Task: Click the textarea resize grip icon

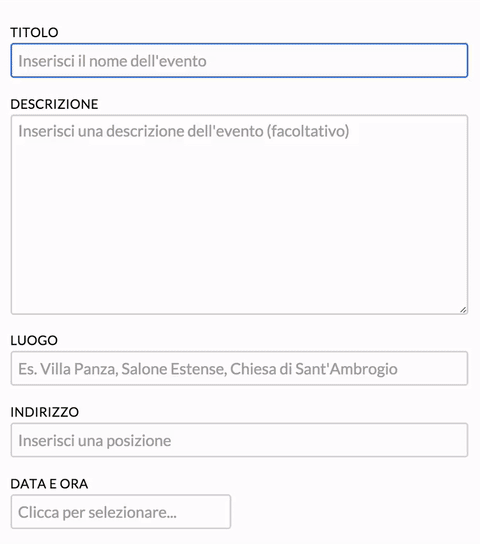Action: [463, 310]
